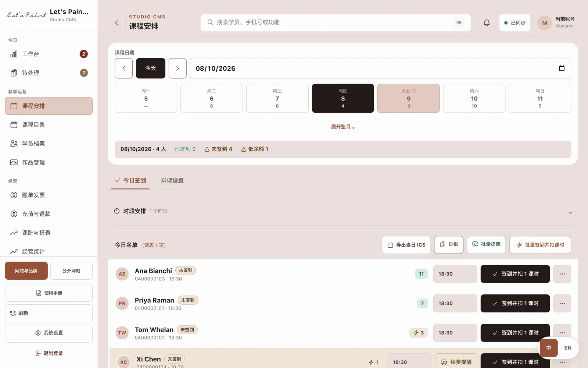588x368 pixels.
Task: Go to previous day with left chevron
Action: click(x=123, y=68)
